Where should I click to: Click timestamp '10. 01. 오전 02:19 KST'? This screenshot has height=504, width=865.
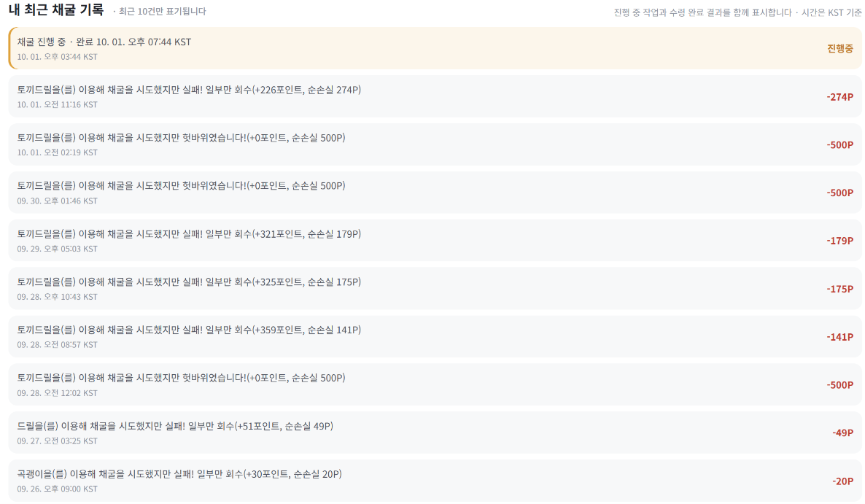coord(58,152)
